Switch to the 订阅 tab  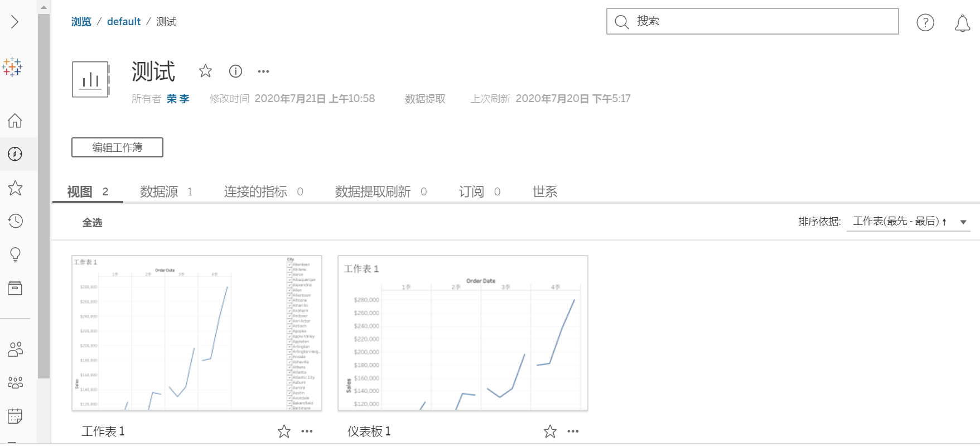coord(479,191)
